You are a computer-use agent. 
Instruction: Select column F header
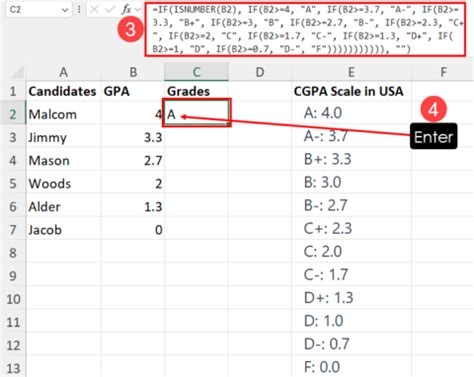(443, 72)
